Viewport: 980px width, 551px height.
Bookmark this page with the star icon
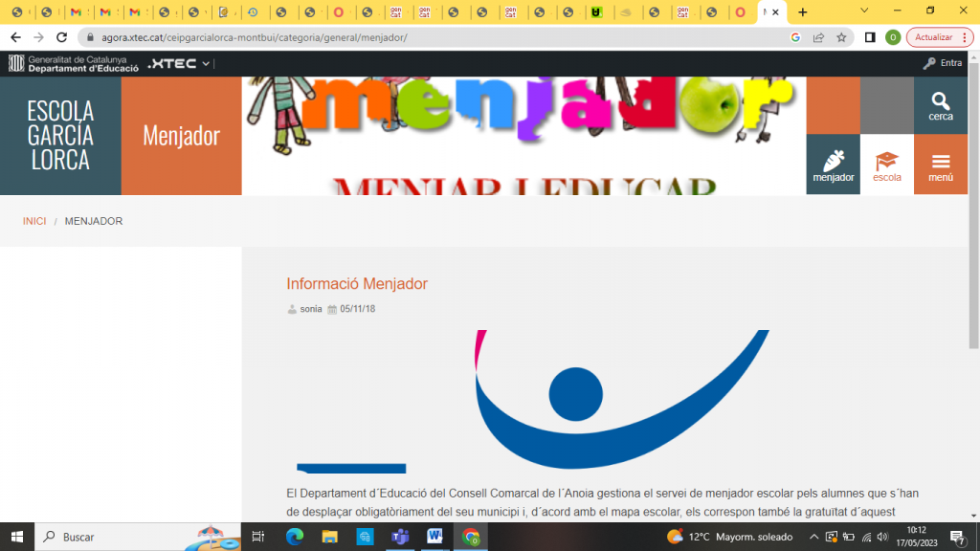(x=841, y=37)
